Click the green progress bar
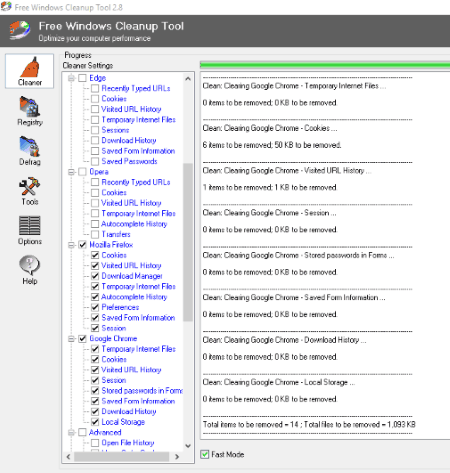 coord(325,65)
